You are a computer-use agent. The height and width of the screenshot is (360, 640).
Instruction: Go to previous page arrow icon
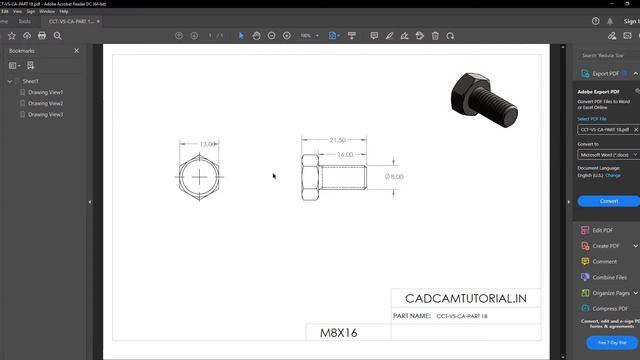179,36
